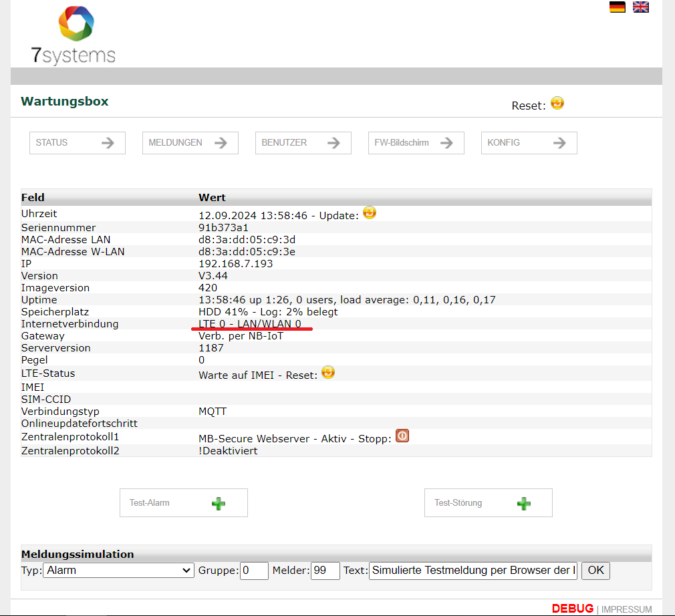Click the Uptime value text
The image size is (675, 616).
pos(347,299)
